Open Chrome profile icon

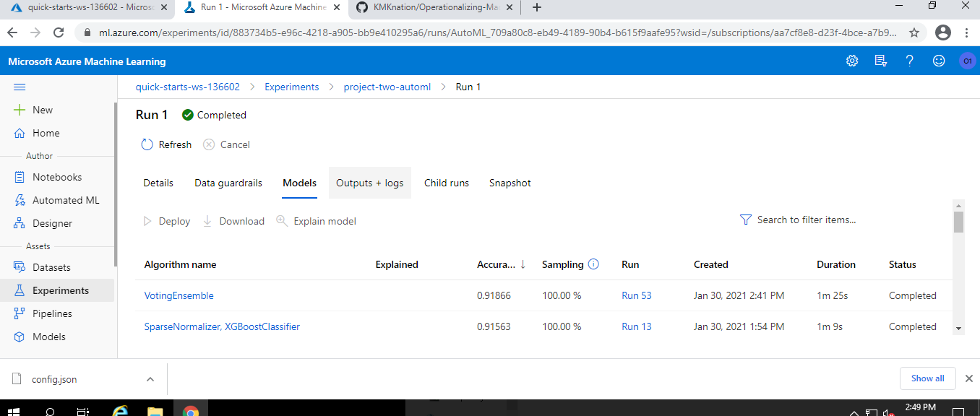tap(942, 32)
